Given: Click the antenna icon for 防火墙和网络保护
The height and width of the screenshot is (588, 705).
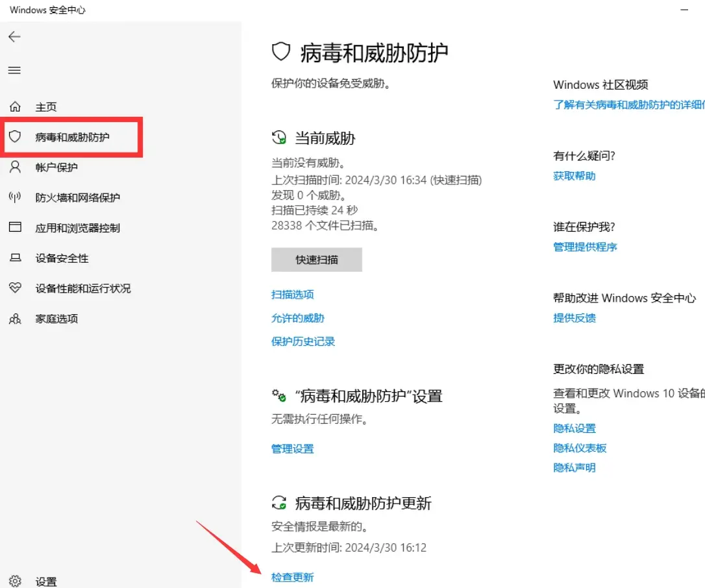Looking at the screenshot, I should coord(15,197).
